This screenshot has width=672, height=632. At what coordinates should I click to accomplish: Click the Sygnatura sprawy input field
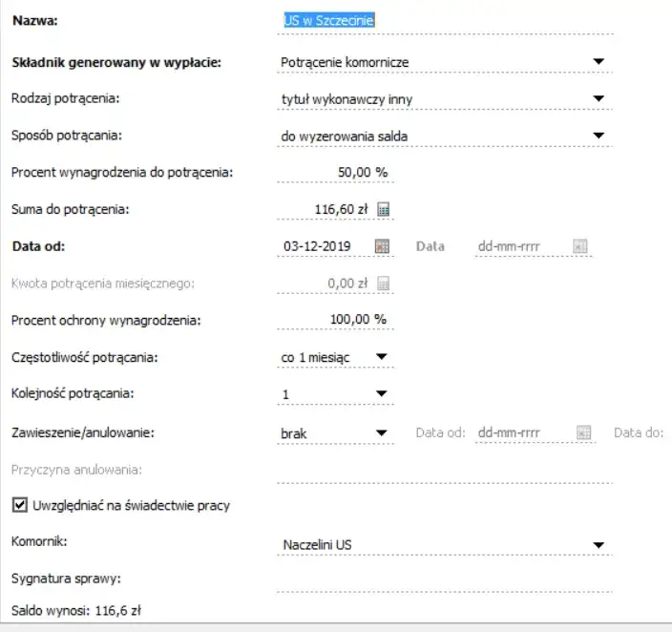444,579
